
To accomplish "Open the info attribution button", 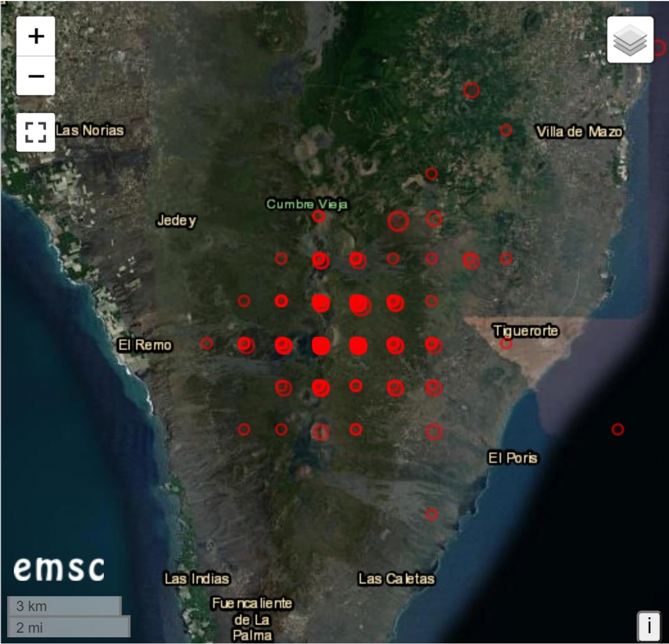I will [648, 626].
